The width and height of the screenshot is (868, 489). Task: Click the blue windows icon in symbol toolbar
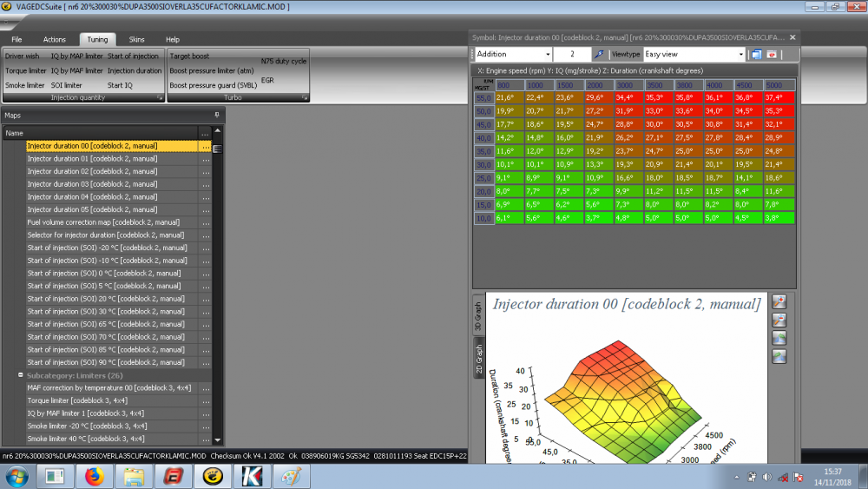pos(756,54)
